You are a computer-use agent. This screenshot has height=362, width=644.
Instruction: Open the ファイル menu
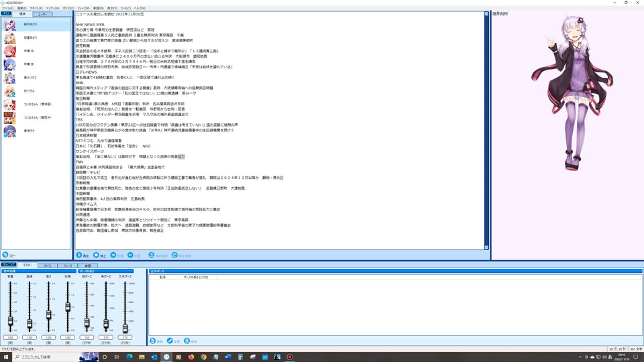pos(7,8)
